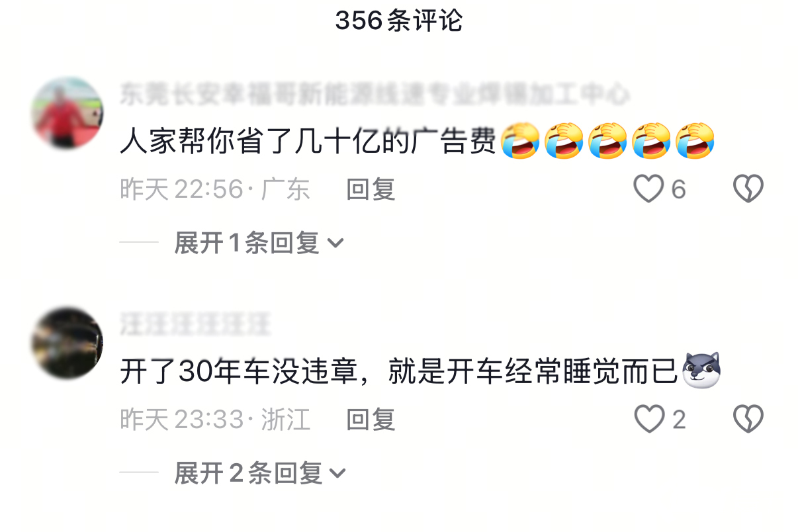This screenshot has width=798, height=532.
Task: Like the comment about saving advertising fees
Action: [x=648, y=189]
